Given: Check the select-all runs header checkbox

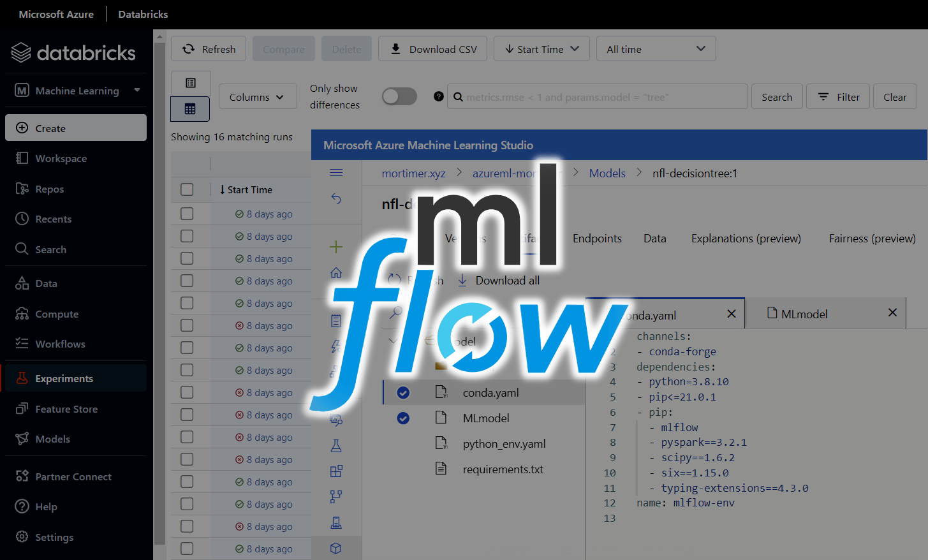Looking at the screenshot, I should coord(187,189).
